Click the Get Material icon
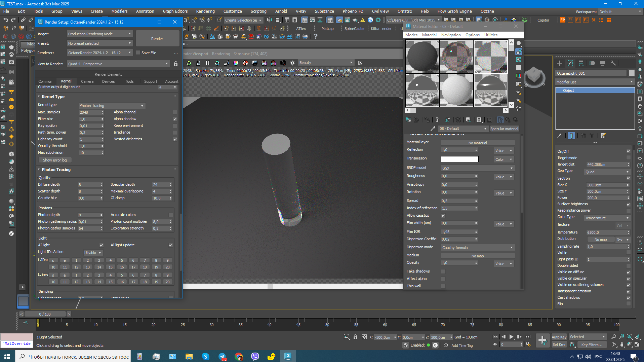The width and height of the screenshot is (644, 362). pos(409,120)
